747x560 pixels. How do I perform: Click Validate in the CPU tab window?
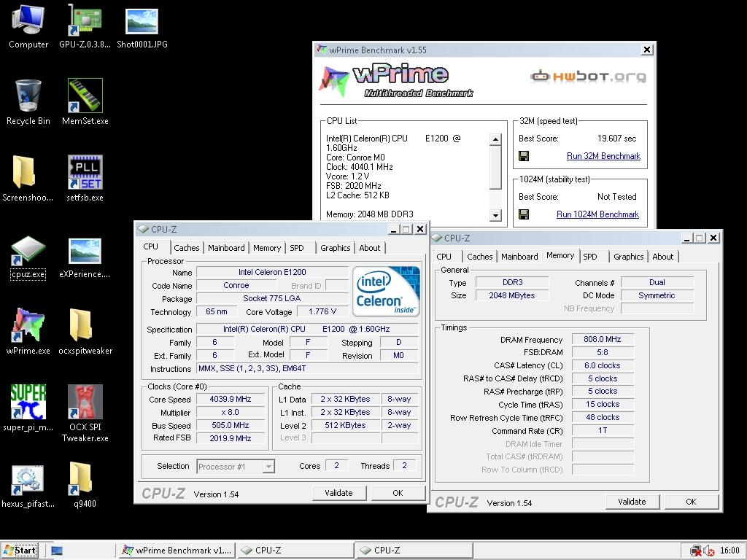point(338,493)
